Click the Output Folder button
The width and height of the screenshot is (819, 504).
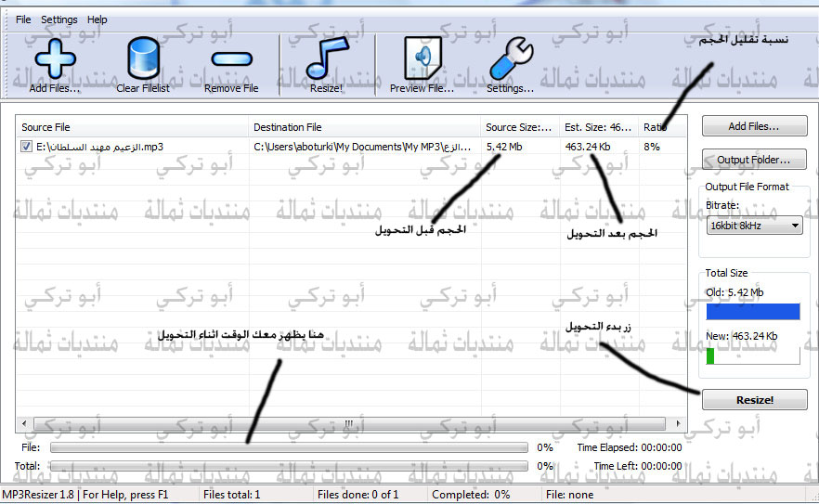(x=754, y=160)
